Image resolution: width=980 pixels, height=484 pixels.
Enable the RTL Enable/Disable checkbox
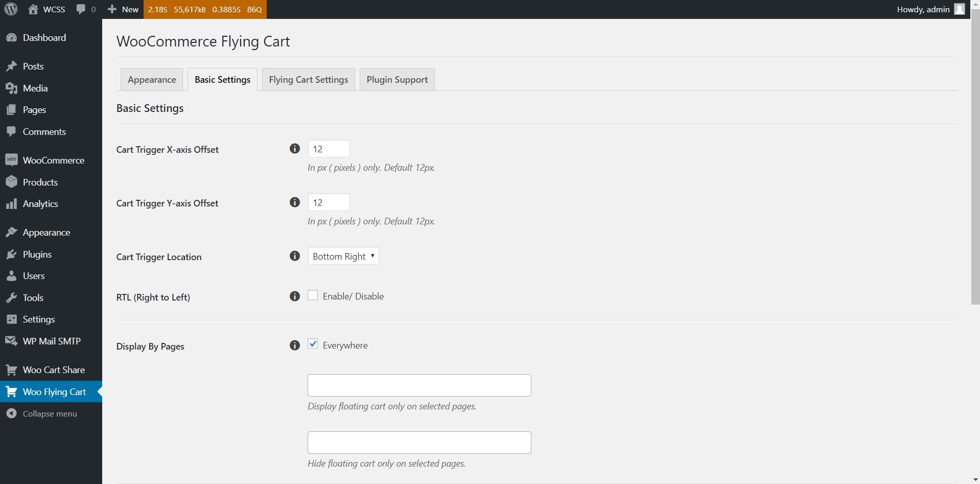tap(313, 295)
